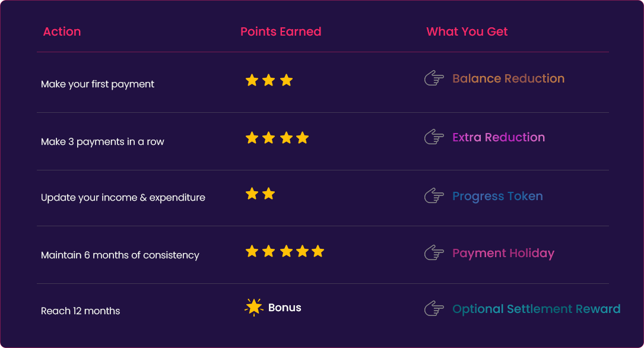The image size is (644, 348).
Task: Click the five-star rating for 6 months
Action: click(285, 251)
